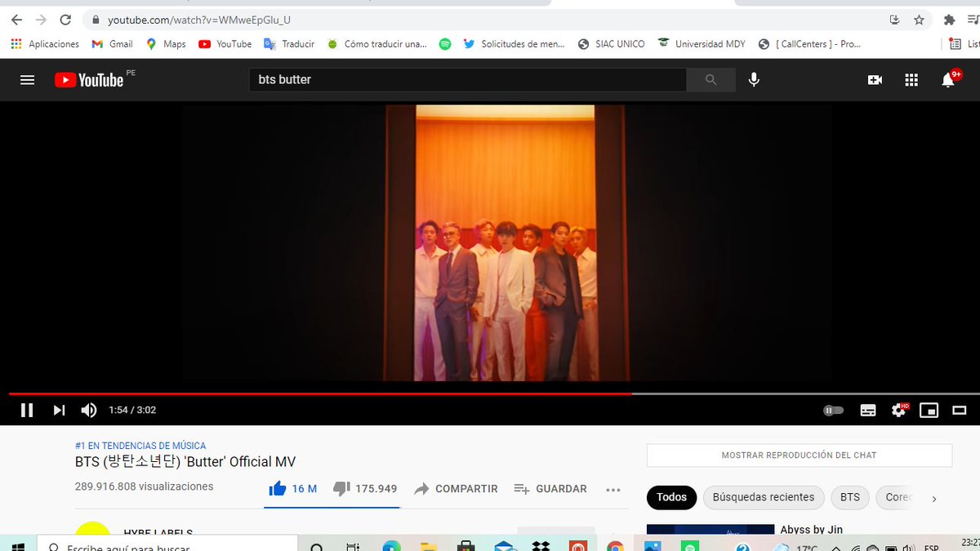Open Google Chrome in the Windows taskbar
The image size is (980, 551).
click(615, 546)
